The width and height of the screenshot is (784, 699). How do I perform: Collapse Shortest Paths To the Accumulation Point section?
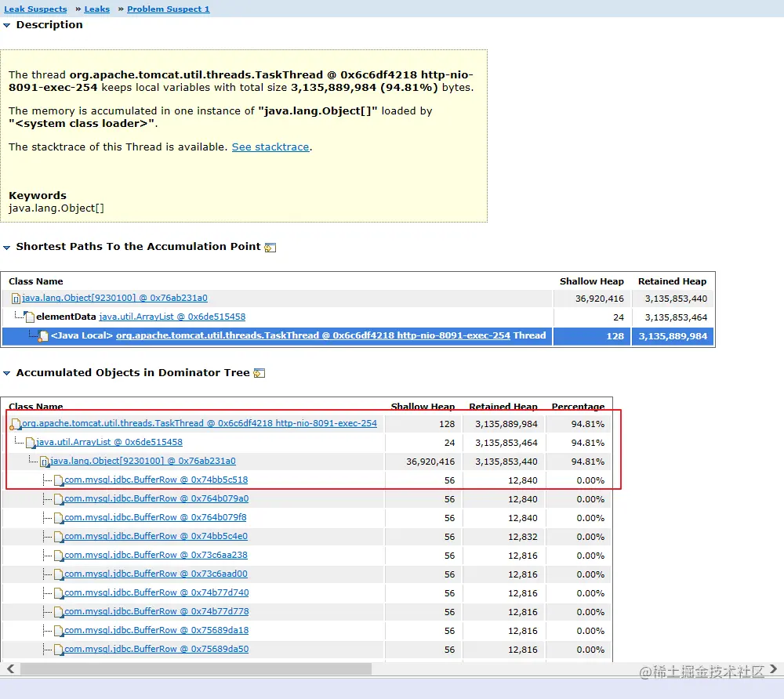[x=6, y=248]
